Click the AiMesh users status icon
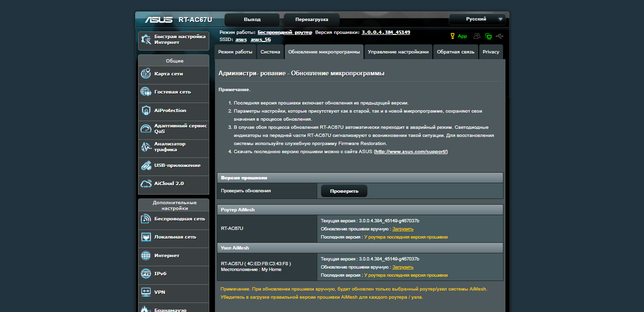 tap(477, 36)
